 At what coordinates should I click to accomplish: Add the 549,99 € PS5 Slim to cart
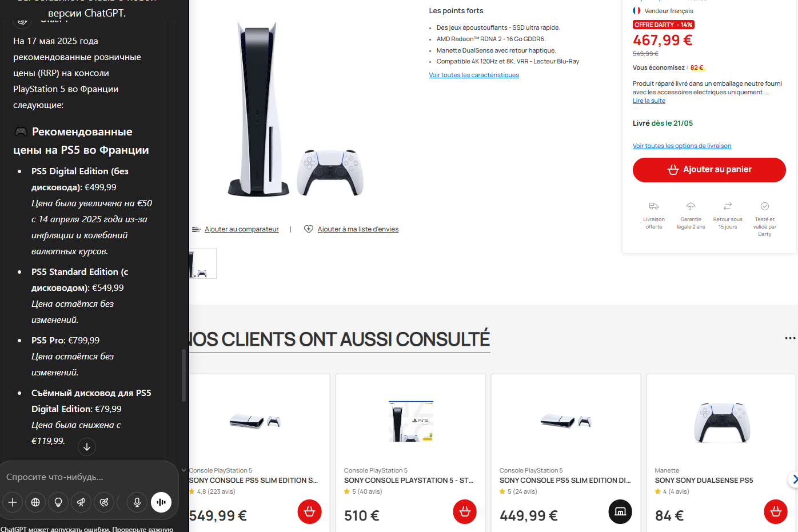[310, 511]
